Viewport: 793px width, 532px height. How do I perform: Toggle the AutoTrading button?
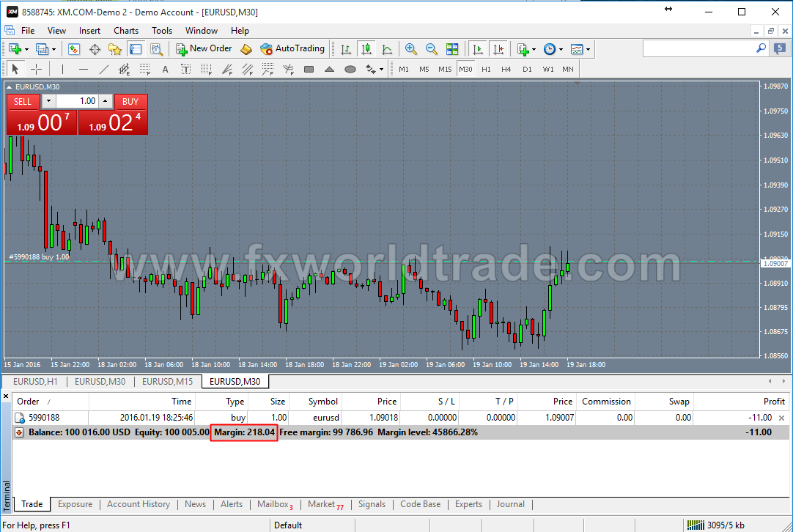[292, 48]
